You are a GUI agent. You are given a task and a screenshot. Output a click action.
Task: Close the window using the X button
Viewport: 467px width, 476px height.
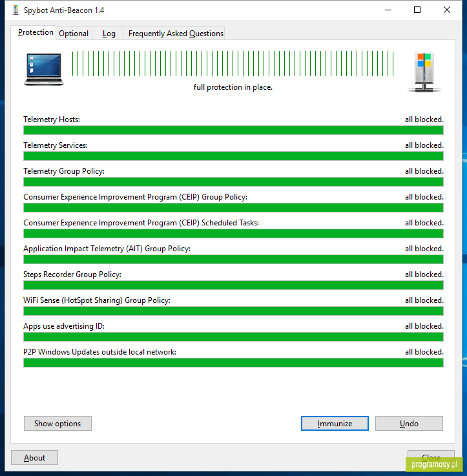point(447,10)
